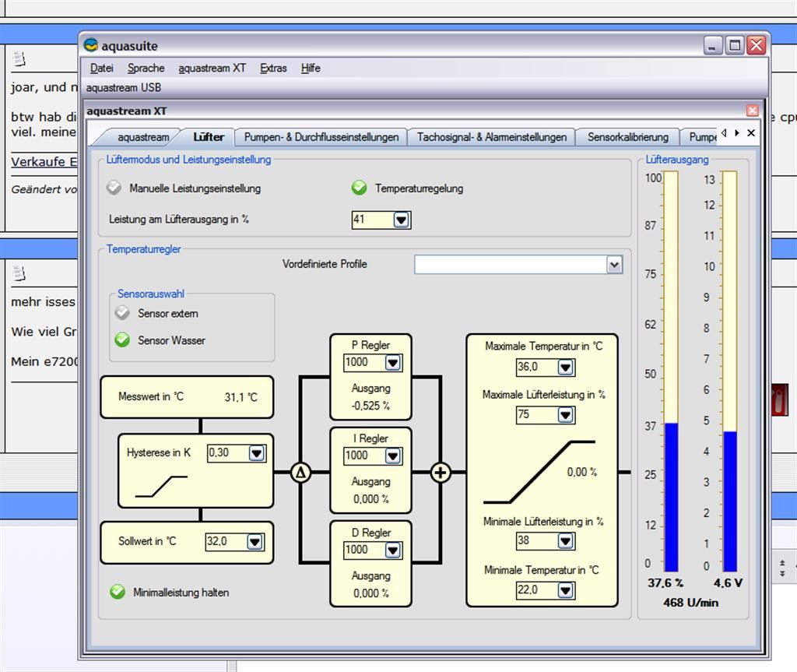Switch to the aquastream tab
This screenshot has height=672, width=797.
click(143, 137)
